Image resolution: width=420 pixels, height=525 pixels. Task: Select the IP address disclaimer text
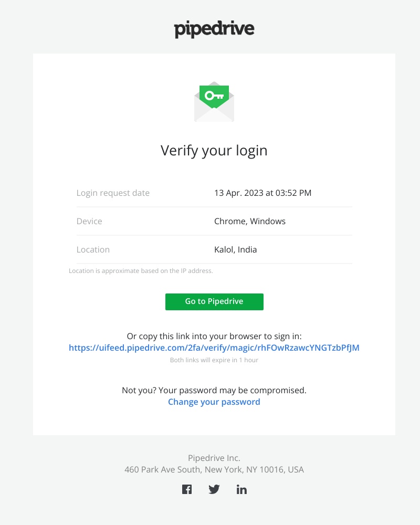click(x=141, y=271)
